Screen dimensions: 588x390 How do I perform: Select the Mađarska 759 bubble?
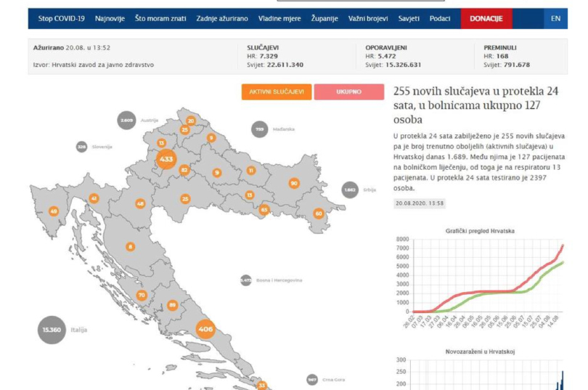259,129
